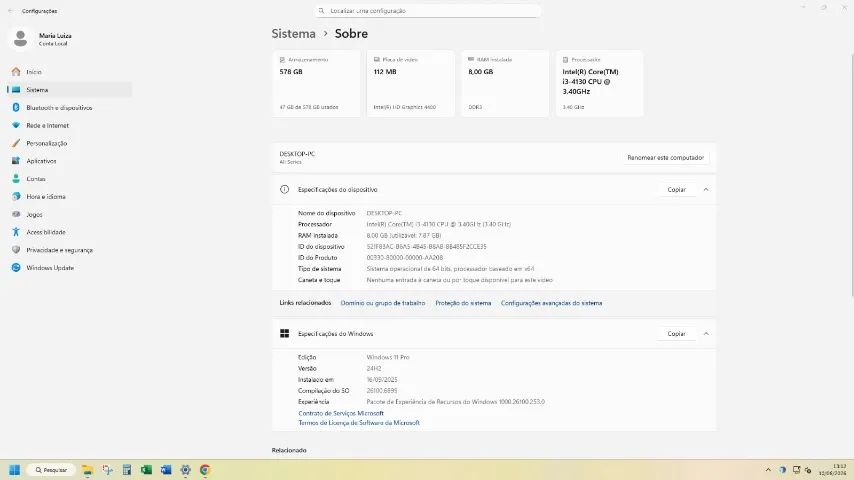The height and width of the screenshot is (480, 854).
Task: Click the Windows logo beside Especificações do Windows
Action: (284, 333)
